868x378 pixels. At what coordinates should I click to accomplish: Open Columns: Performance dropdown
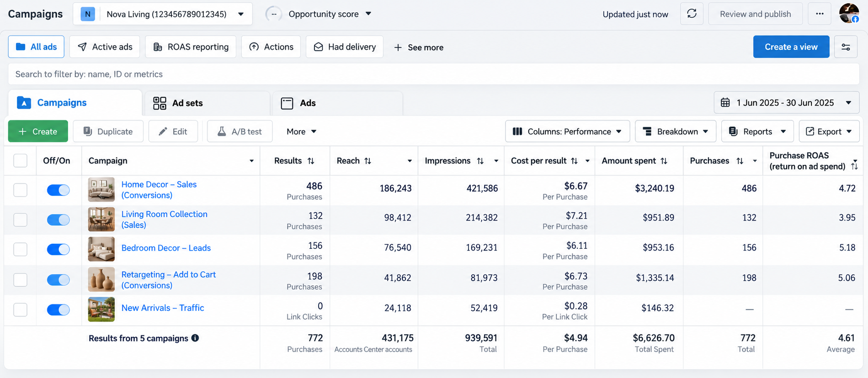567,131
